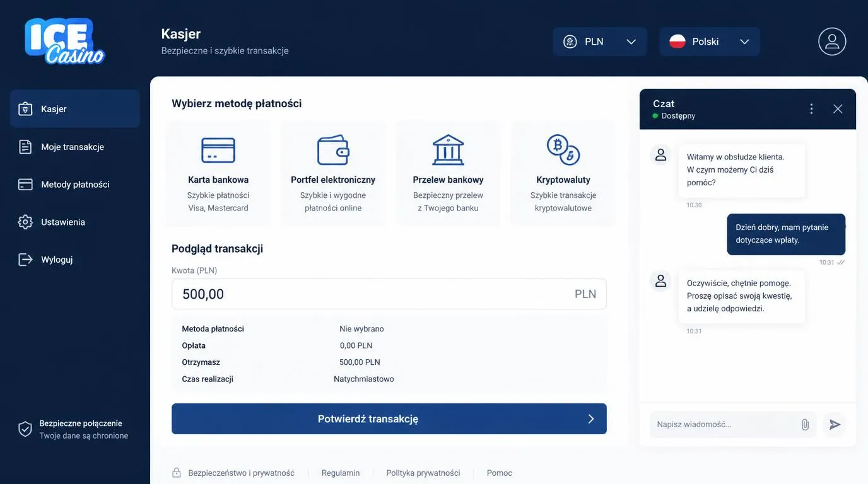
Task: Choose Portfel elektroniczny wallet option
Action: point(333,173)
